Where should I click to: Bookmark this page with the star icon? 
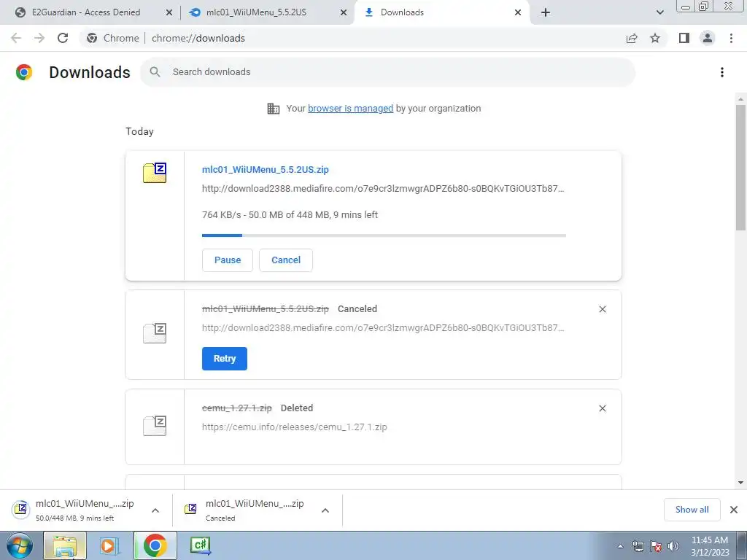tap(655, 38)
